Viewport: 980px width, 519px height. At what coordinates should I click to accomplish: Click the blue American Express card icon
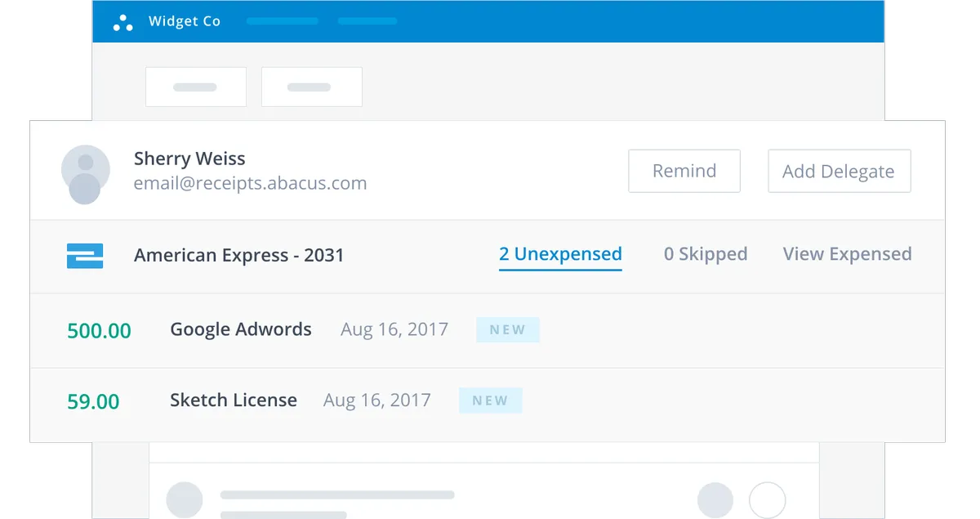tap(85, 256)
